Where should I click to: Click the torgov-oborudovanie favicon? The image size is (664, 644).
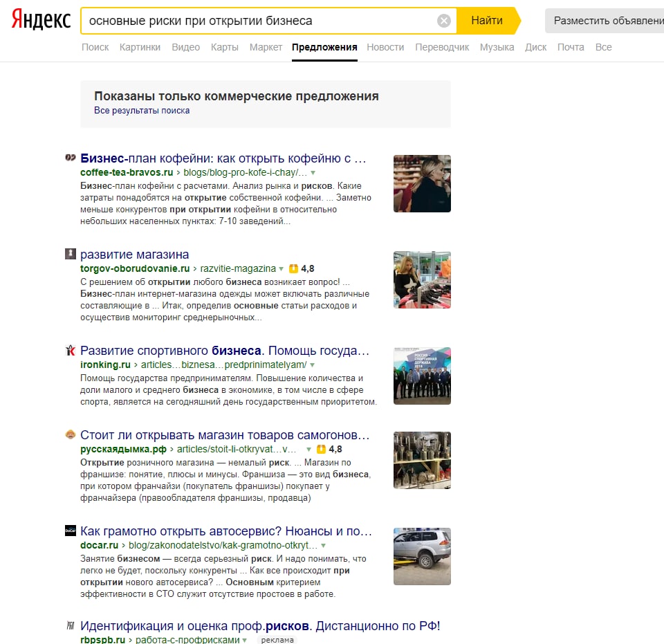pyautogui.click(x=71, y=254)
